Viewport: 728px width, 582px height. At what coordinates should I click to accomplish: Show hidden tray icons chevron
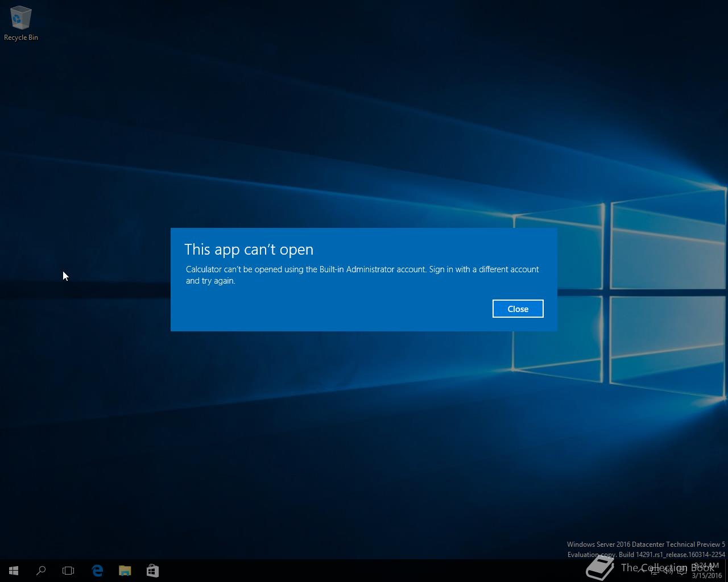coord(641,571)
